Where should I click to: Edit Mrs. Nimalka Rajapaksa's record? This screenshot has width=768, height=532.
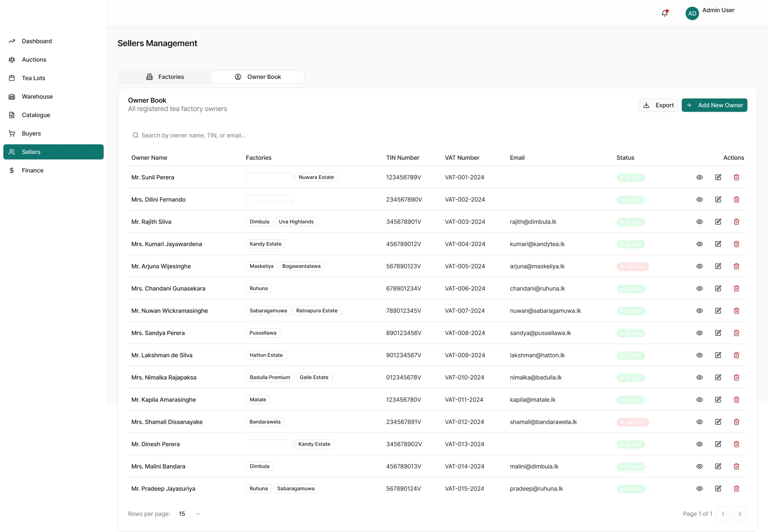[x=718, y=378]
